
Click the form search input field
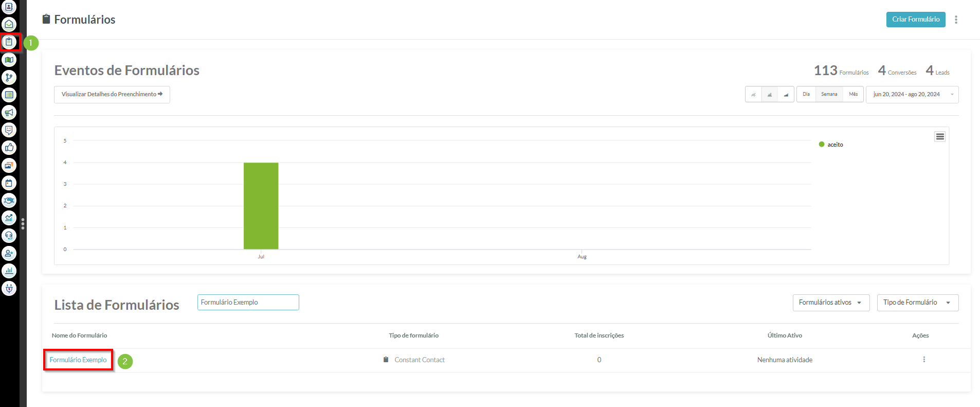click(x=248, y=303)
